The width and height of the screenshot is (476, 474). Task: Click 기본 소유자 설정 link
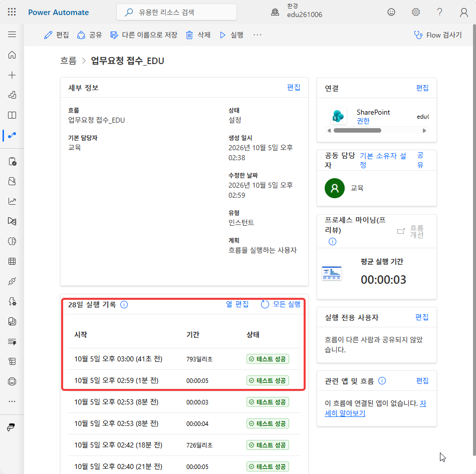(x=383, y=160)
